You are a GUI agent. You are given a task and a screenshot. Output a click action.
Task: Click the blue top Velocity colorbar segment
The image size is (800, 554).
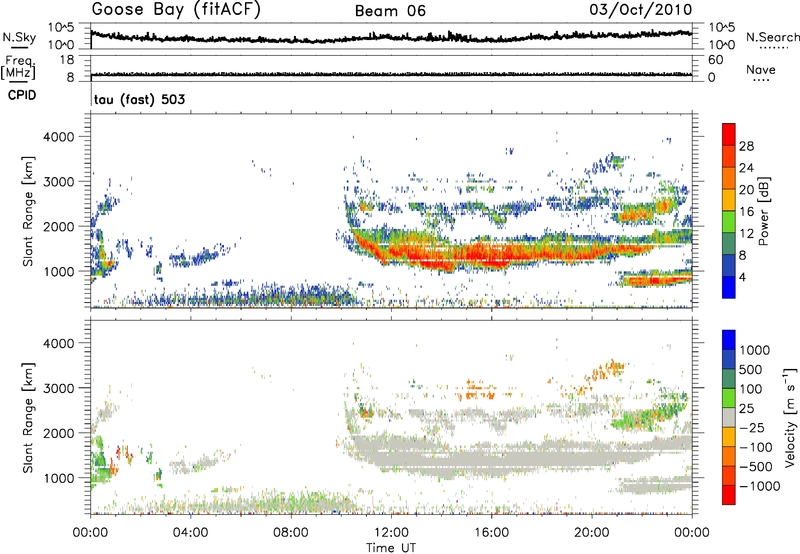tap(729, 340)
